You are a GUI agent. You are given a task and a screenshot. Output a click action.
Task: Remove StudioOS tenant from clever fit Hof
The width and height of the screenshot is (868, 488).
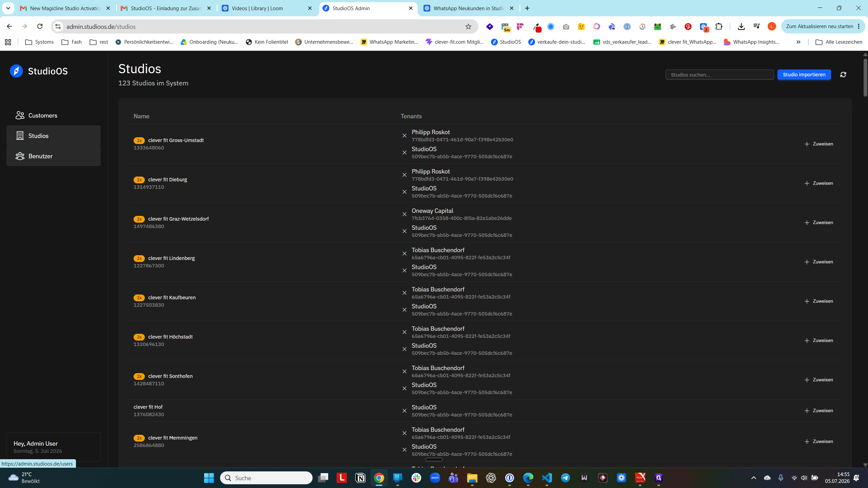pyautogui.click(x=404, y=411)
